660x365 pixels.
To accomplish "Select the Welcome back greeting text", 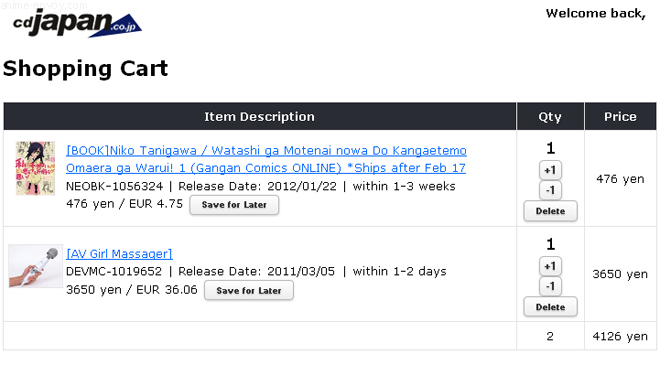I will click(596, 13).
